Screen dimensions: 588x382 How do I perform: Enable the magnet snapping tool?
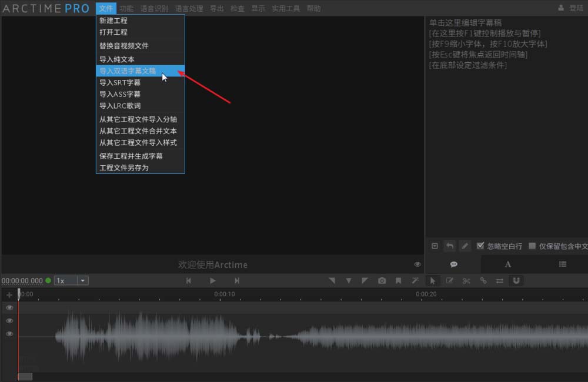[x=516, y=281]
